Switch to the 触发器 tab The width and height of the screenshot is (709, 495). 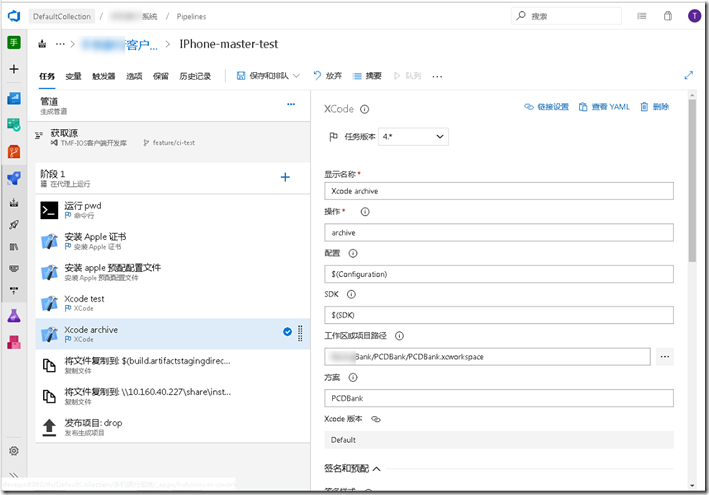104,76
